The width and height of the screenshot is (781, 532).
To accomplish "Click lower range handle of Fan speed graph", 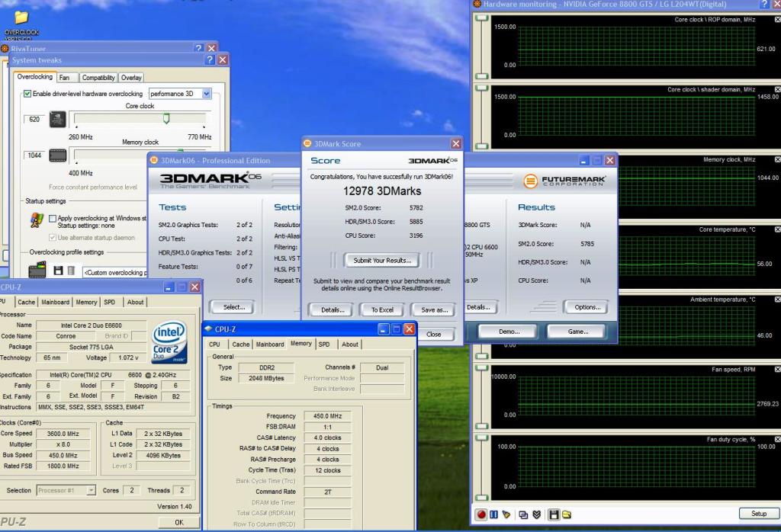I will point(481,426).
